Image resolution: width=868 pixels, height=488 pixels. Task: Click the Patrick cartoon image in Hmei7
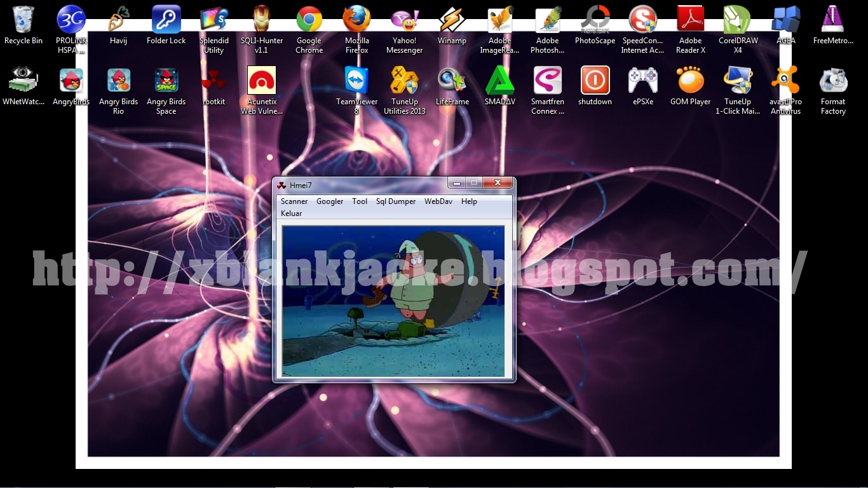(393, 301)
